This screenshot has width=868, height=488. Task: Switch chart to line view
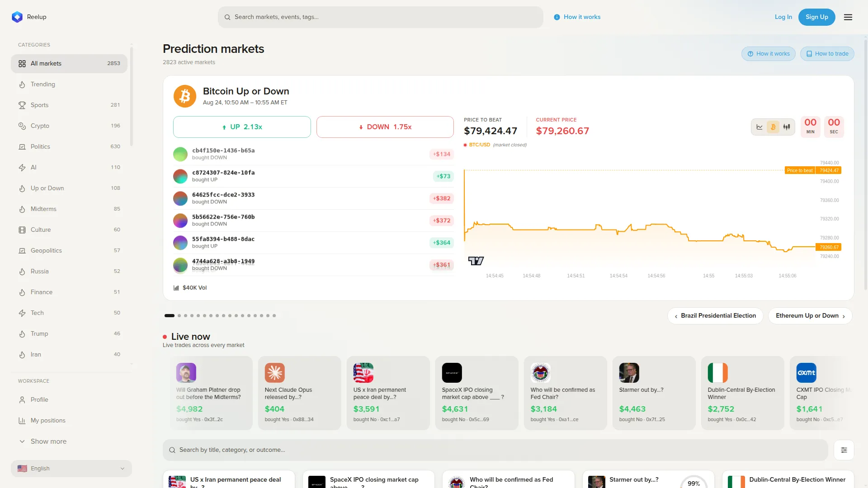coord(759,127)
